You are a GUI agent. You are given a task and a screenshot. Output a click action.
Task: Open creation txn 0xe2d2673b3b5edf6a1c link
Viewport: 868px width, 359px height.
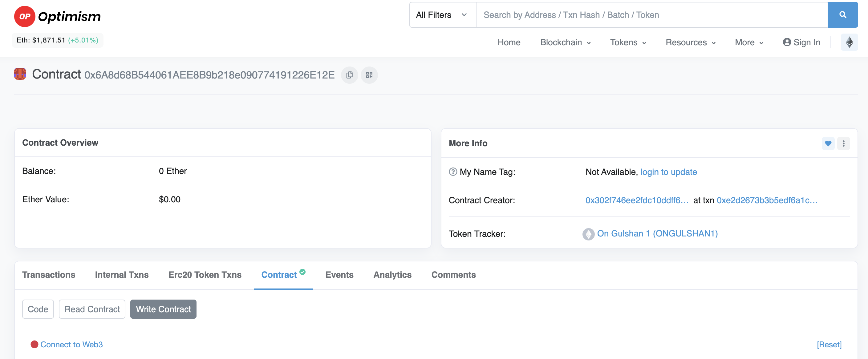pyautogui.click(x=767, y=200)
